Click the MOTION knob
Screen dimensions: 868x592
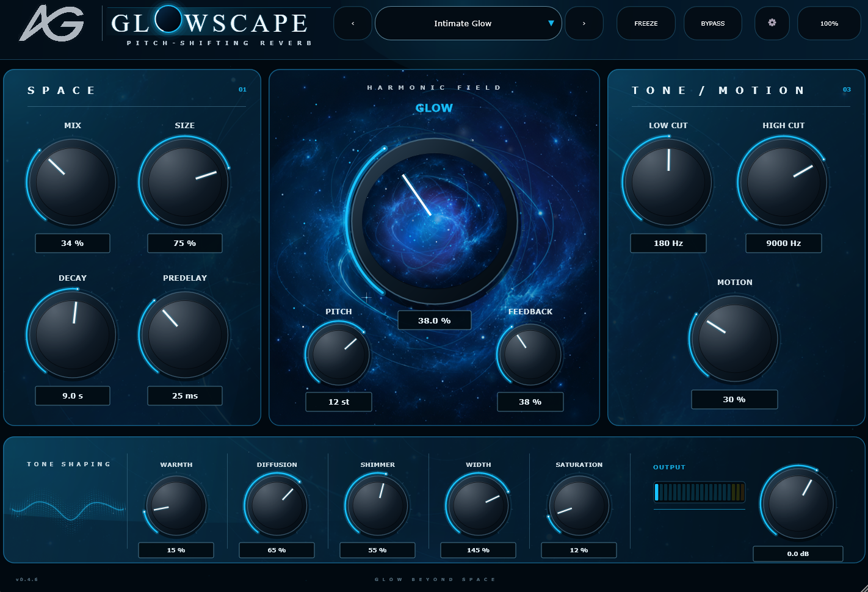(734, 339)
